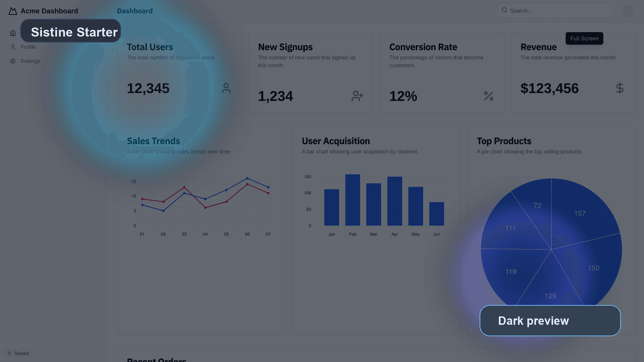644x362 pixels.
Task: Click the Top Products chart heading
Action: [504, 141]
